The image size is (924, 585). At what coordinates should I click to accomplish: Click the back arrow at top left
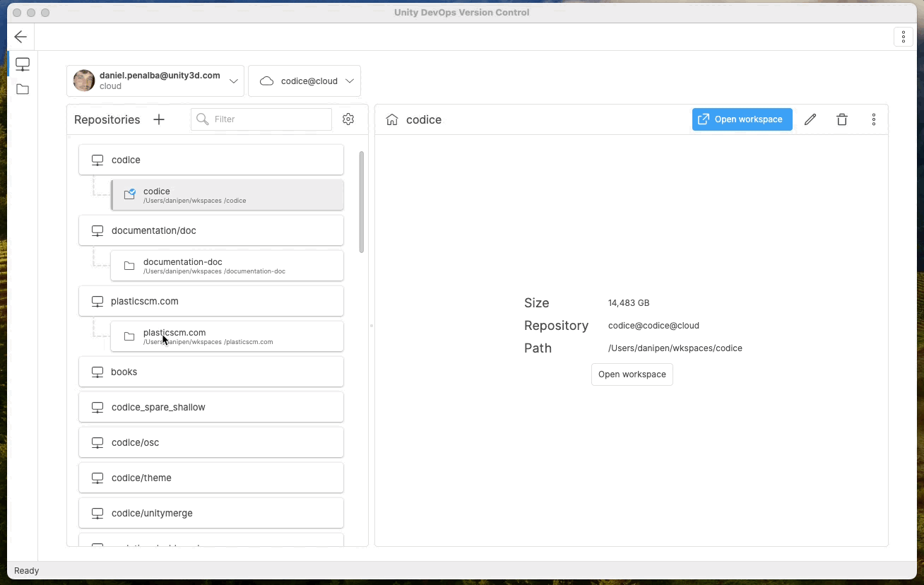[20, 36]
